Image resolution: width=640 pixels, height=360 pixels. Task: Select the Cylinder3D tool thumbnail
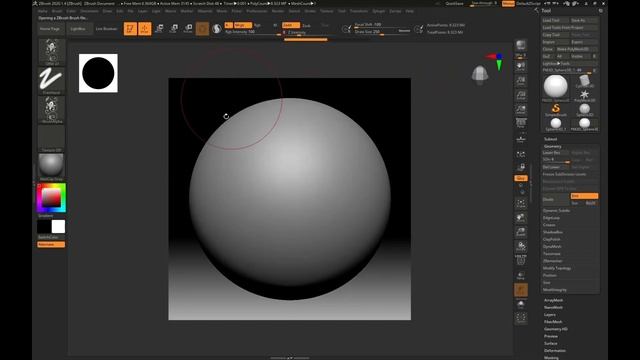coord(584,81)
